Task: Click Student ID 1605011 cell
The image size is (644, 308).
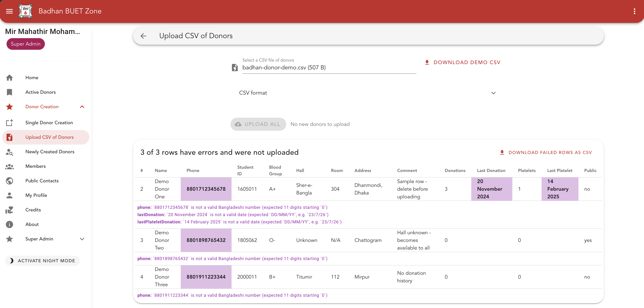Action: coord(247,189)
